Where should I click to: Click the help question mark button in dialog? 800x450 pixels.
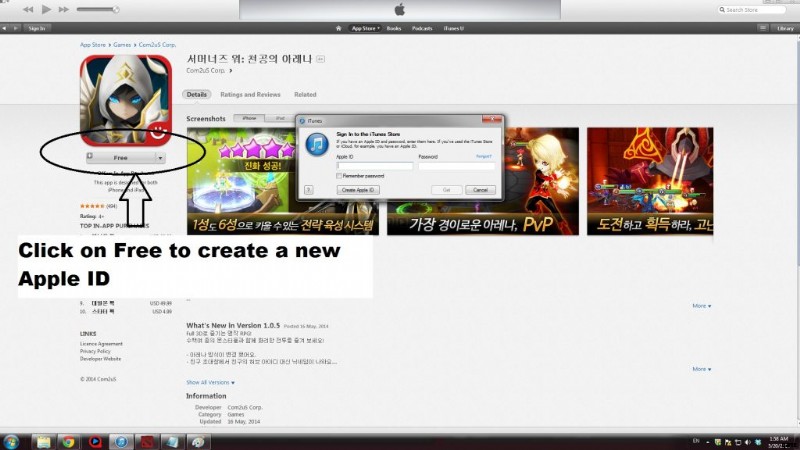(x=309, y=189)
